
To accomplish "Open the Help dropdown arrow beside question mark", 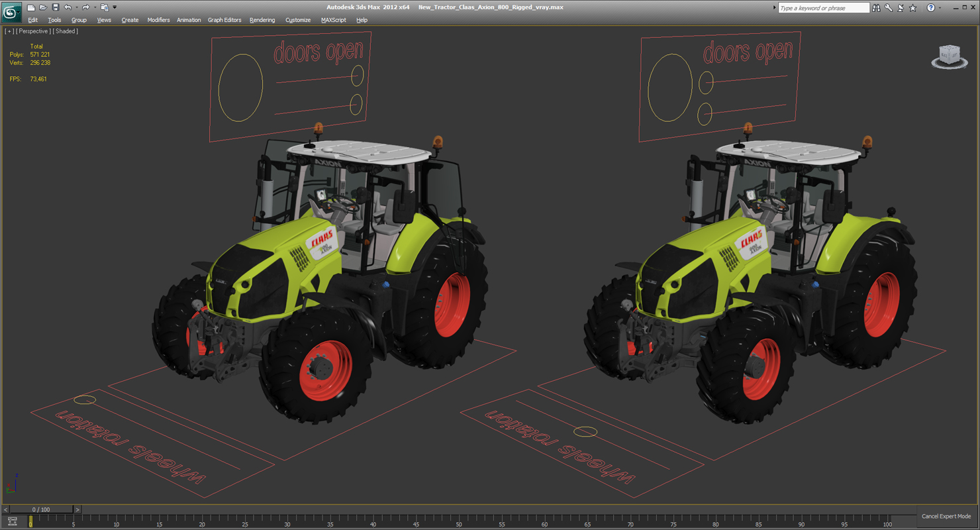I will point(940,8).
